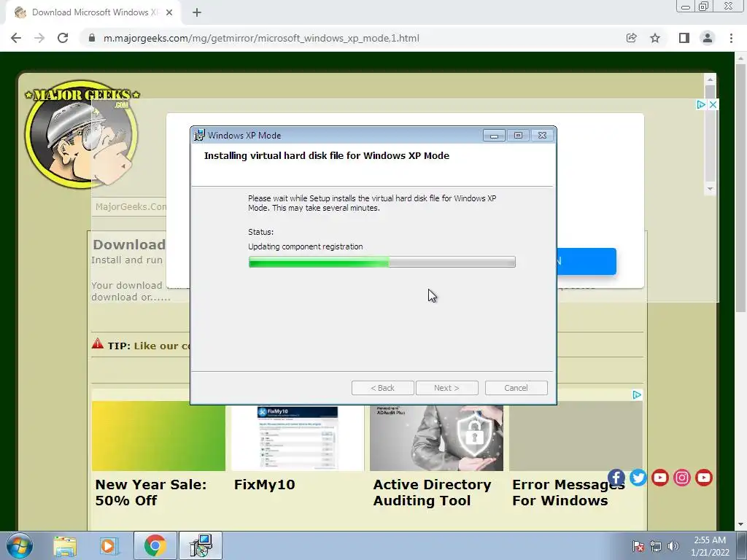The image size is (747, 560).
Task: Open the volume speaker tray icon
Action: click(x=673, y=546)
